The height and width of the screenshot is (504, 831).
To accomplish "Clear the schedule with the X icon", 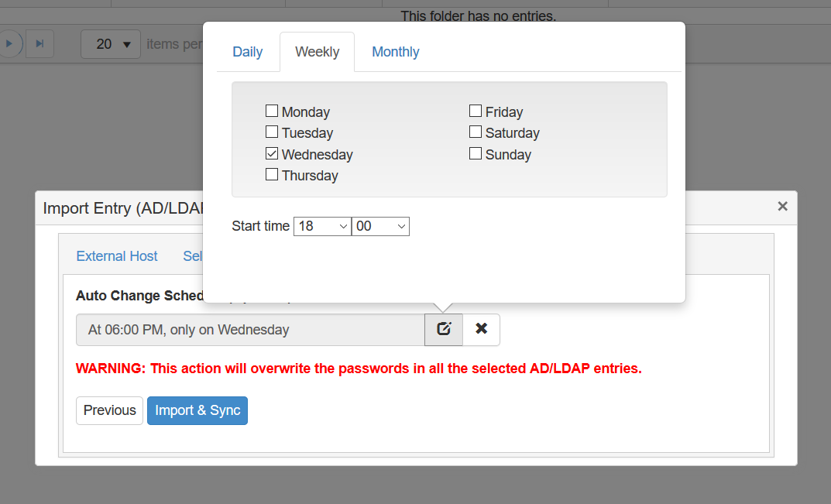I will (481, 330).
